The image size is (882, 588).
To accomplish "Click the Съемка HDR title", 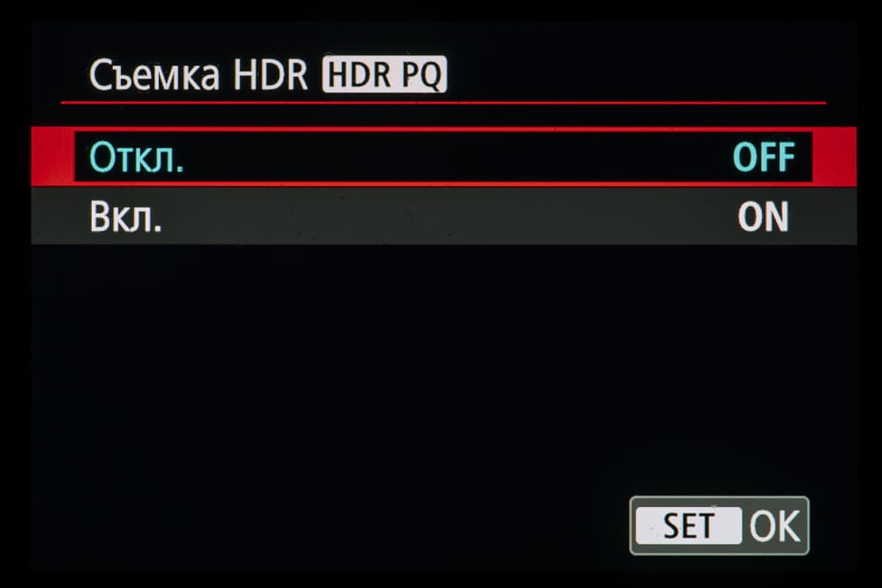I will coord(198,75).
